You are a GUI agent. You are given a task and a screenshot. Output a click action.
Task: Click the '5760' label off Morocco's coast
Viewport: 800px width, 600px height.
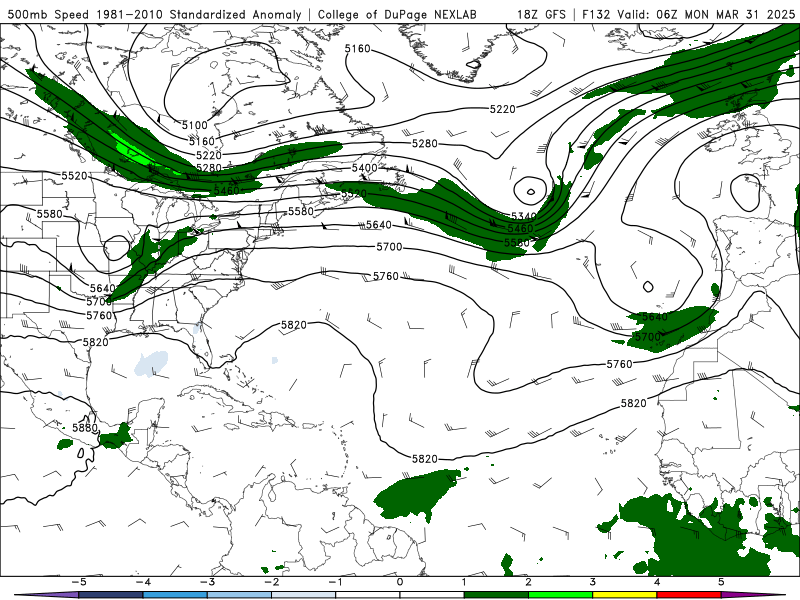(619, 364)
